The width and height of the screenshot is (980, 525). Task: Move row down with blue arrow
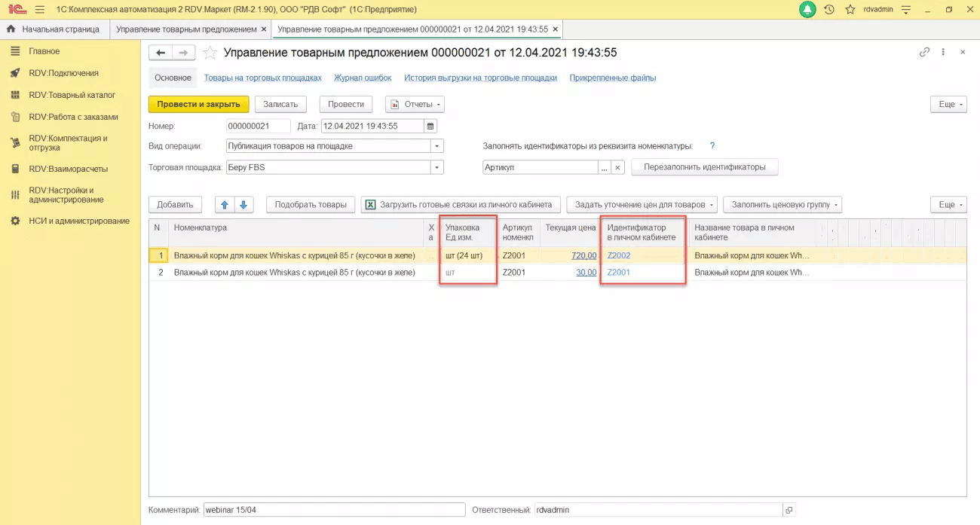click(243, 204)
